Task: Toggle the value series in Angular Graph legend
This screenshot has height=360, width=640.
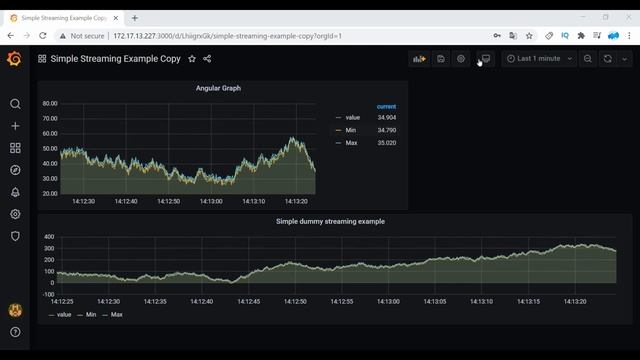Action: [x=353, y=118]
